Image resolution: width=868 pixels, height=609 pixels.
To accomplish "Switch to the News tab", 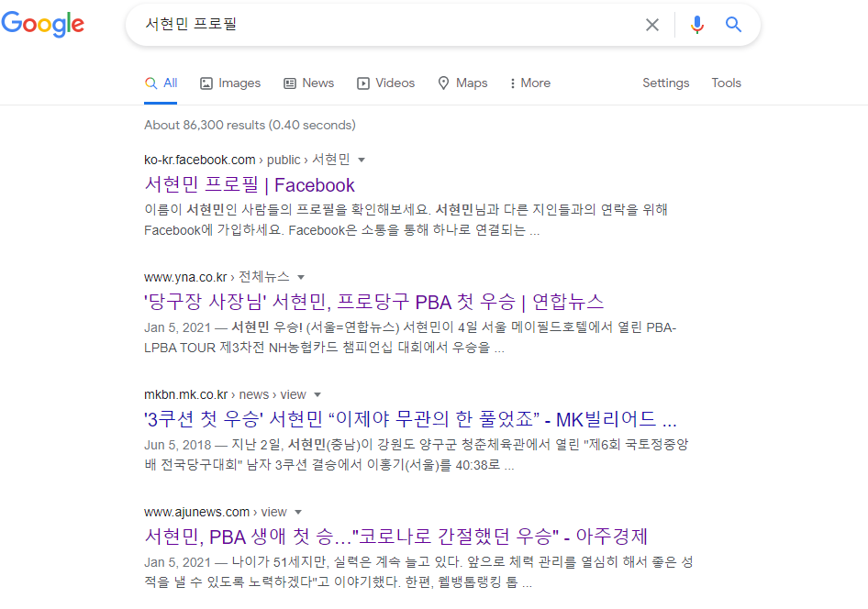I will pos(309,83).
